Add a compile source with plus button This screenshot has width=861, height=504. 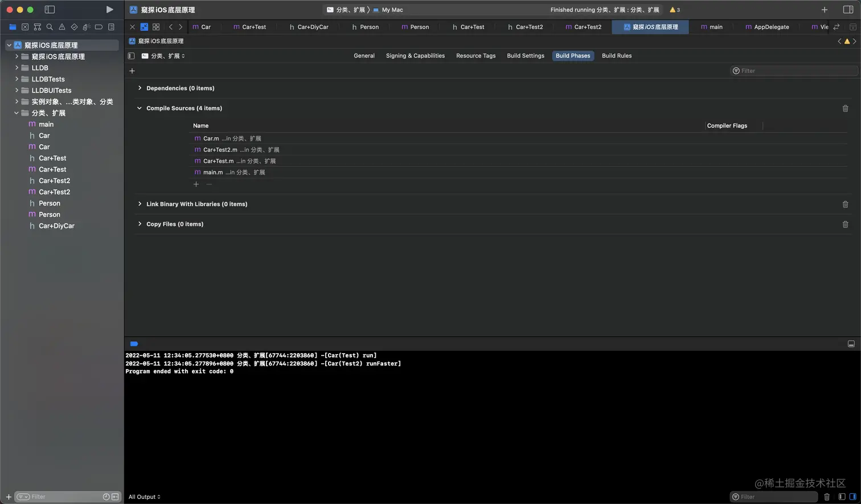196,184
